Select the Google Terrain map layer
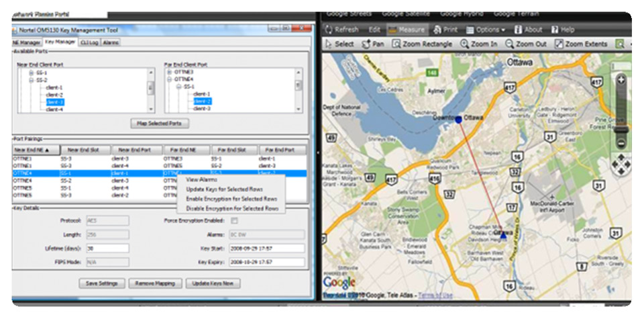This screenshot has height=319, width=644. (x=517, y=14)
